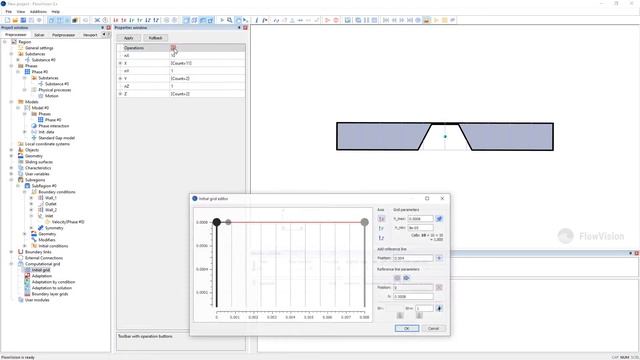The height and width of the screenshot is (360, 640).
Task: Switch to the Solver tab
Action: point(39,35)
